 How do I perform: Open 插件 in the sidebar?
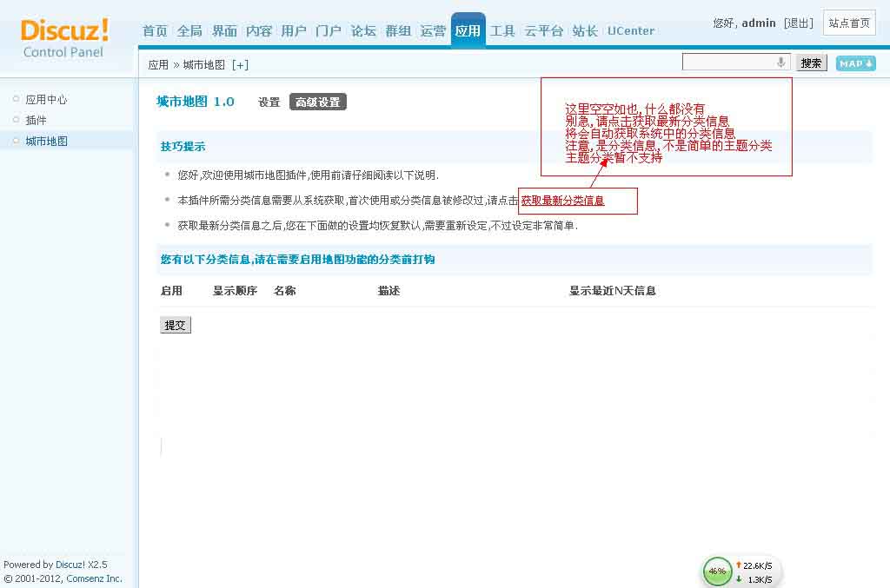coord(36,120)
